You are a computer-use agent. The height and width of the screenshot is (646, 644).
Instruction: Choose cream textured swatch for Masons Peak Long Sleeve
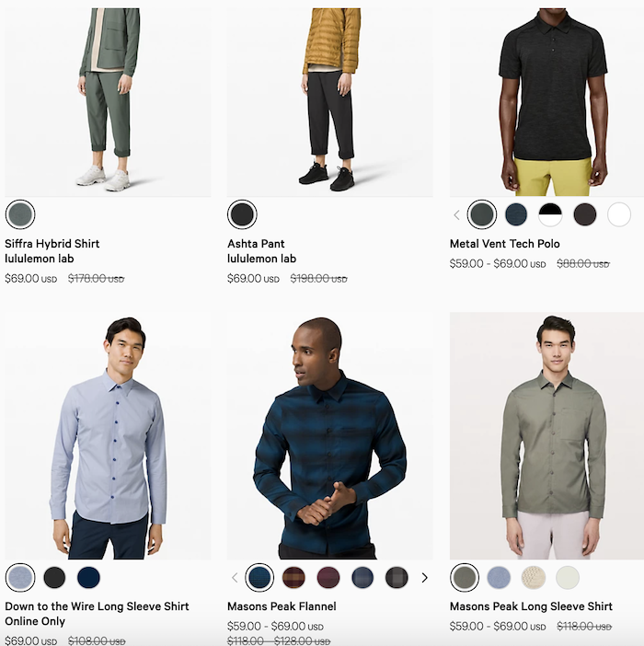[x=534, y=577]
